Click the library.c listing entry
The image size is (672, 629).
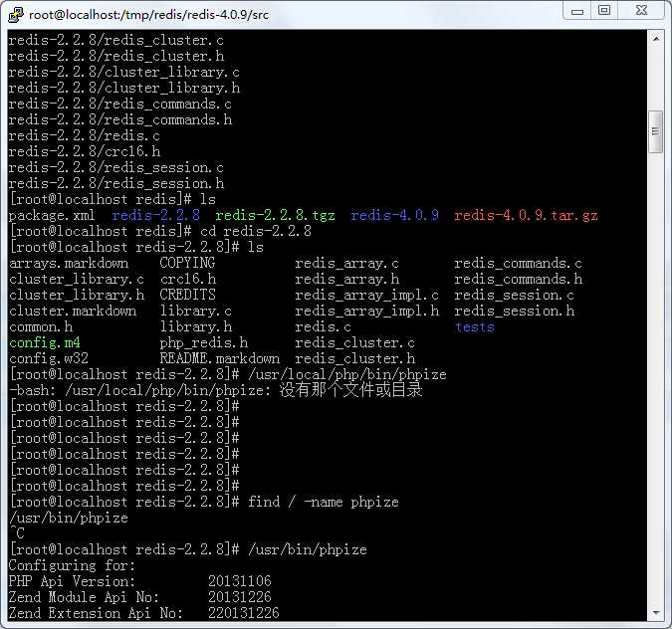[195, 311]
